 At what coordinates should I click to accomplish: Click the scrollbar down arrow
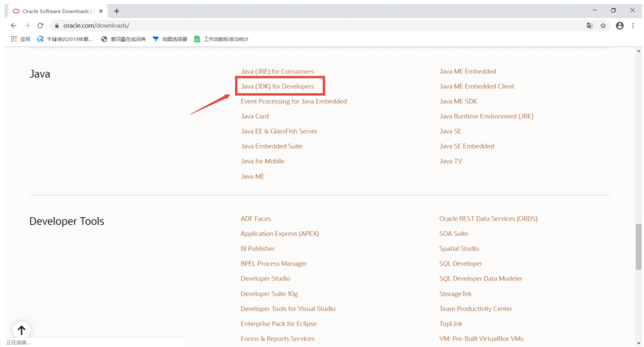[x=639, y=343]
